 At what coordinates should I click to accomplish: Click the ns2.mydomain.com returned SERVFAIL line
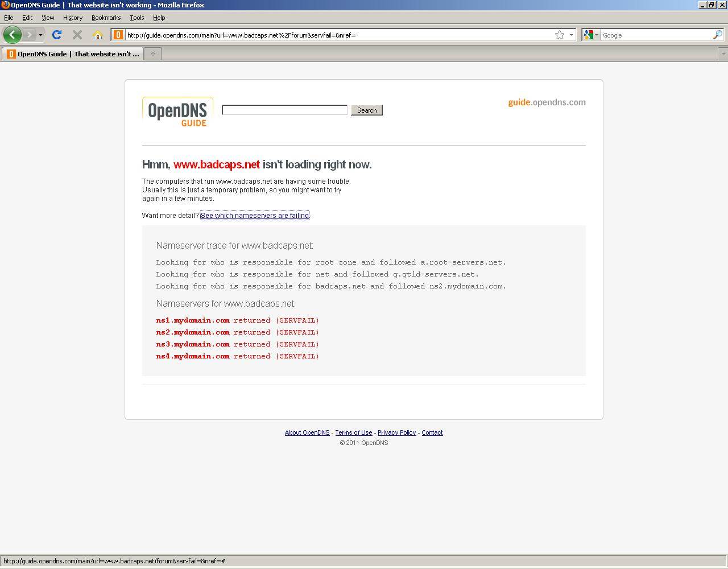[x=238, y=332]
